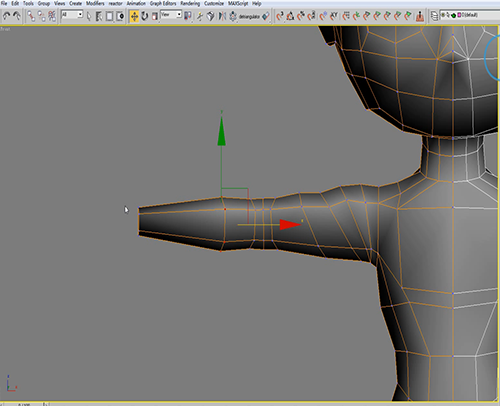Click the magenta layer color swatch
Screen dimensions: 500x406
click(459, 15)
